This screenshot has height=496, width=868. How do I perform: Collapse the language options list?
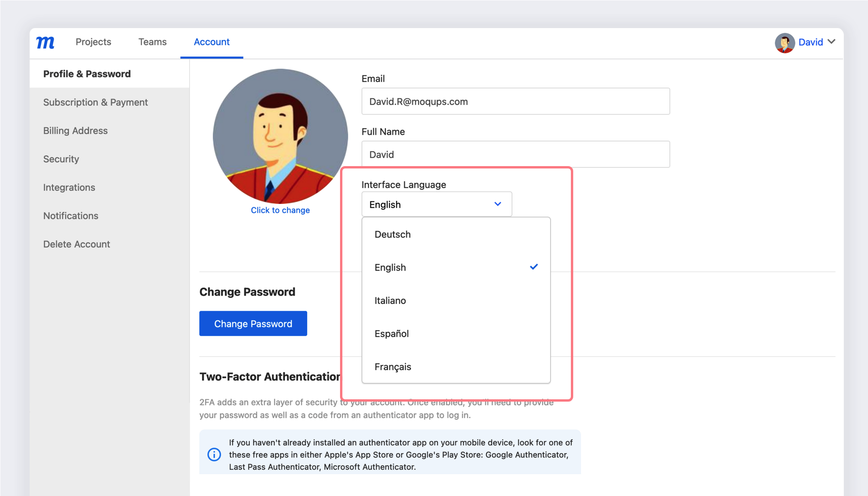coord(497,204)
